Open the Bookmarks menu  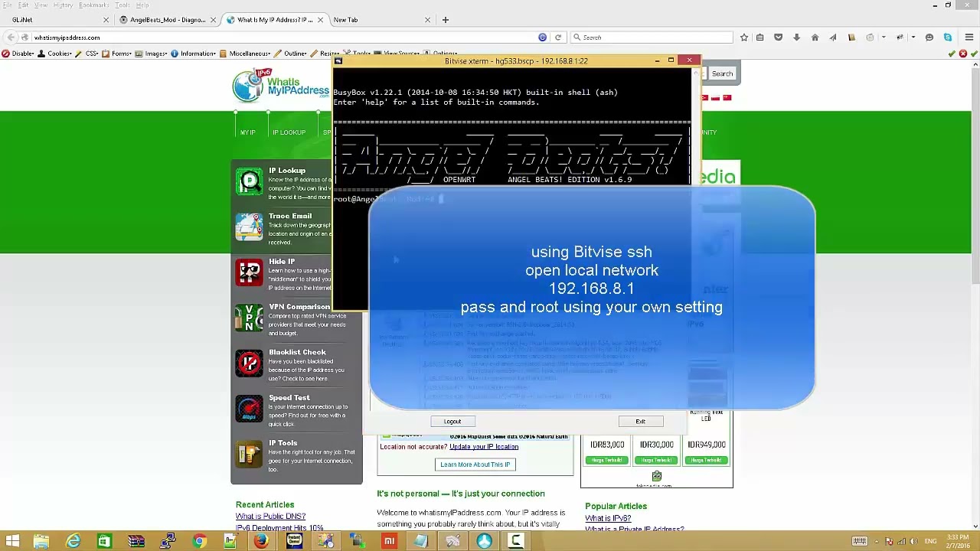(x=93, y=5)
